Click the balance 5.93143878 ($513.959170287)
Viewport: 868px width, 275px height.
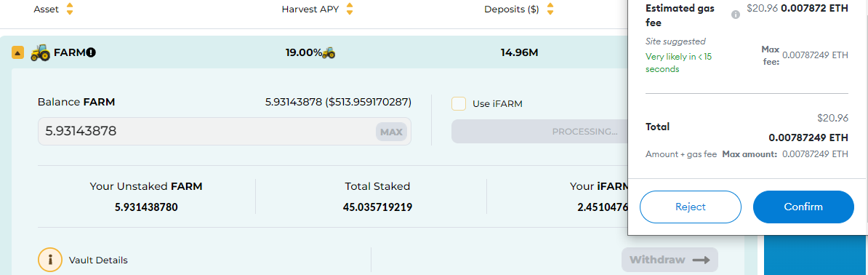click(338, 102)
